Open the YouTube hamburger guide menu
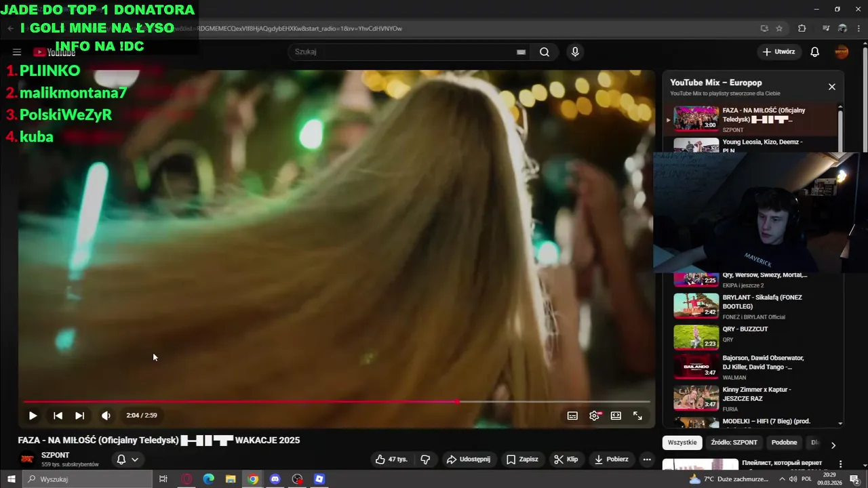The width and height of the screenshot is (868, 488). coord(17,52)
